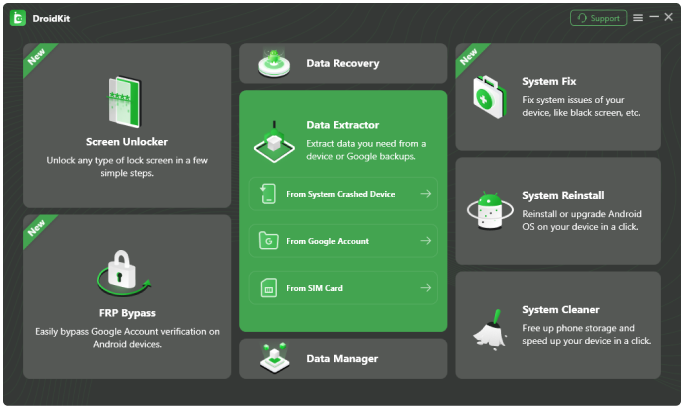Open the System Cleaner title

561,310
